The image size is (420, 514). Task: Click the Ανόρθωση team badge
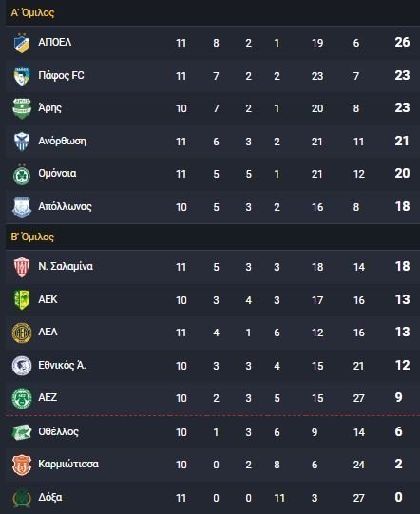pyautogui.click(x=22, y=142)
